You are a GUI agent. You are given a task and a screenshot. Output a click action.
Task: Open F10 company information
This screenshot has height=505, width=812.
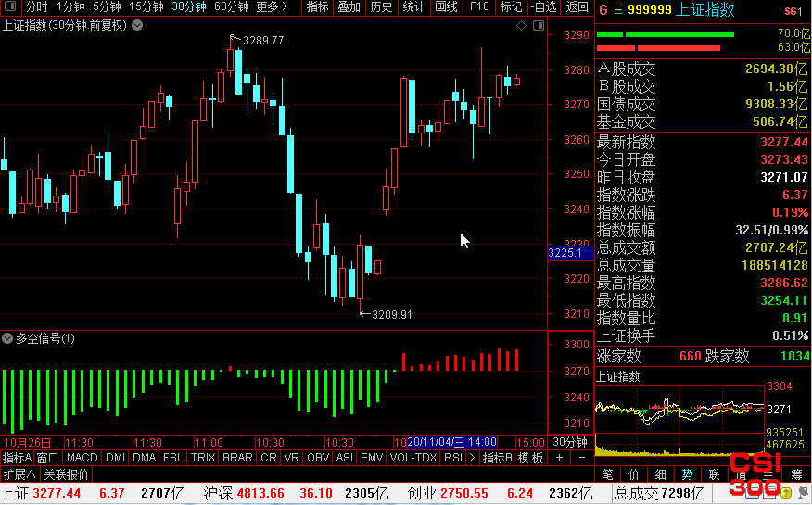(479, 6)
